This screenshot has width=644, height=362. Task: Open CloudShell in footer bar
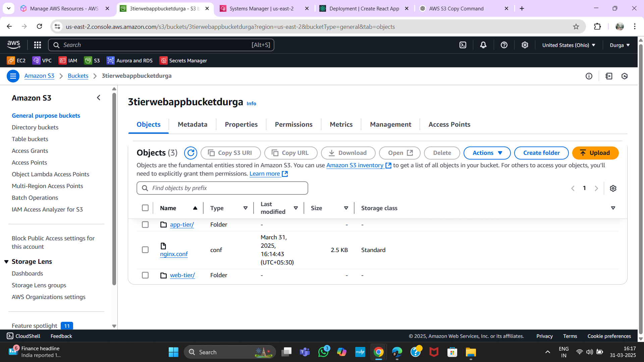click(23, 336)
